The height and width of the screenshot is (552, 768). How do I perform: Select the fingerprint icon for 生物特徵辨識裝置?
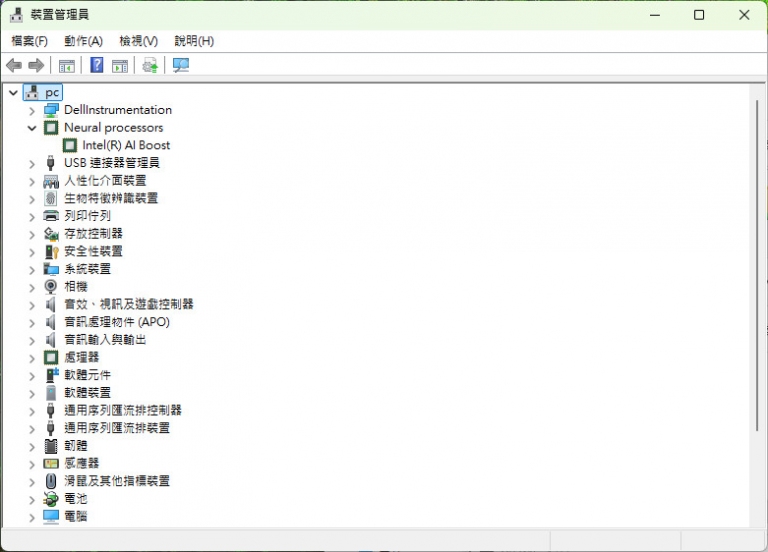pos(50,198)
